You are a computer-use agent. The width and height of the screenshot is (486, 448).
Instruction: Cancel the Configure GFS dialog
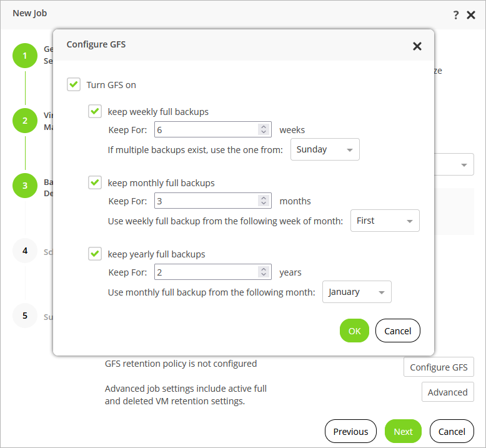[397, 331]
